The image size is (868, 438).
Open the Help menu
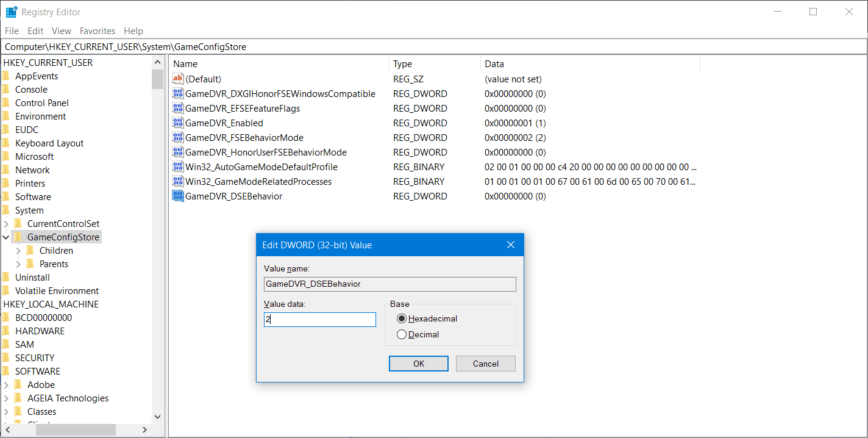(x=133, y=31)
